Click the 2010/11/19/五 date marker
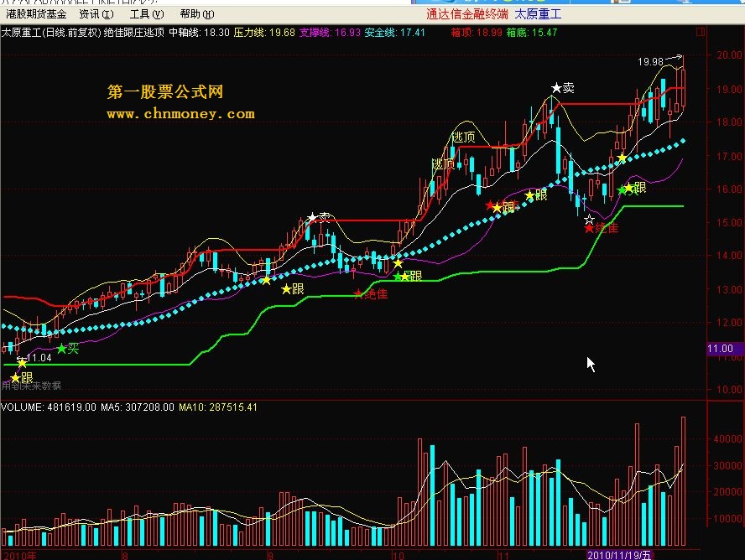 (x=618, y=555)
